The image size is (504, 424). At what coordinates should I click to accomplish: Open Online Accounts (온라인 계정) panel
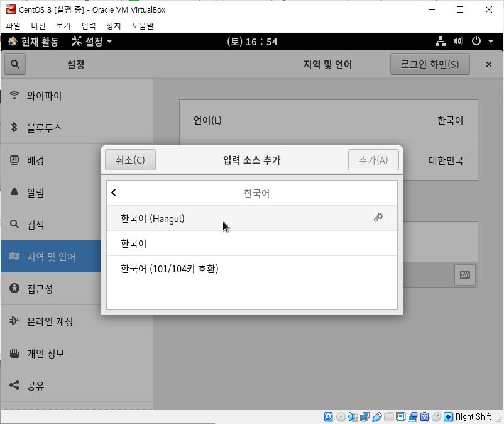[77, 321]
